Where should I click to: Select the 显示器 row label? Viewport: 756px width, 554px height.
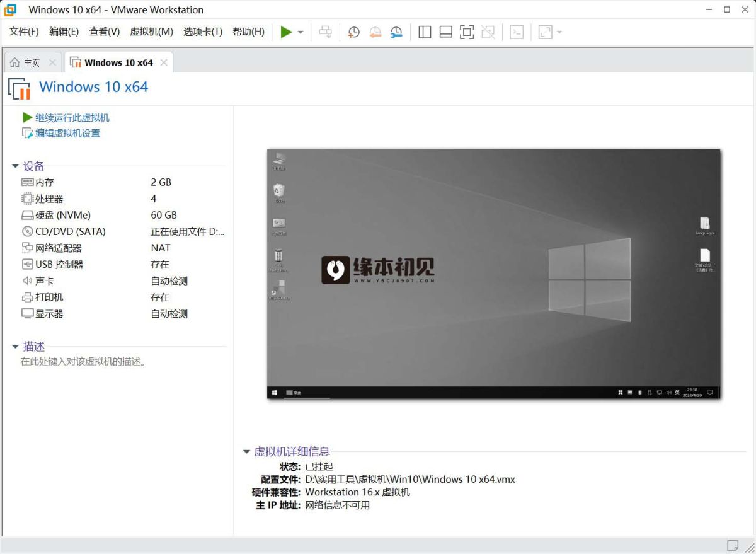[x=49, y=313]
